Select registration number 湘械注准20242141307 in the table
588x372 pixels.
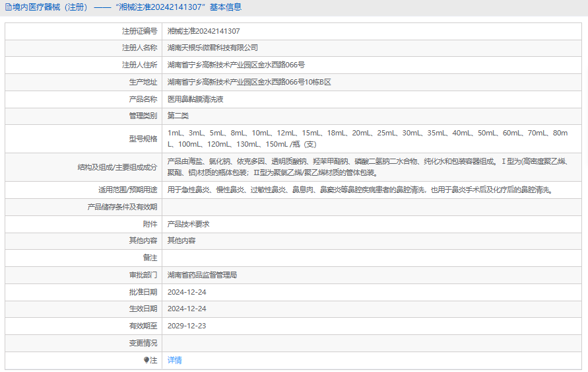coord(204,31)
